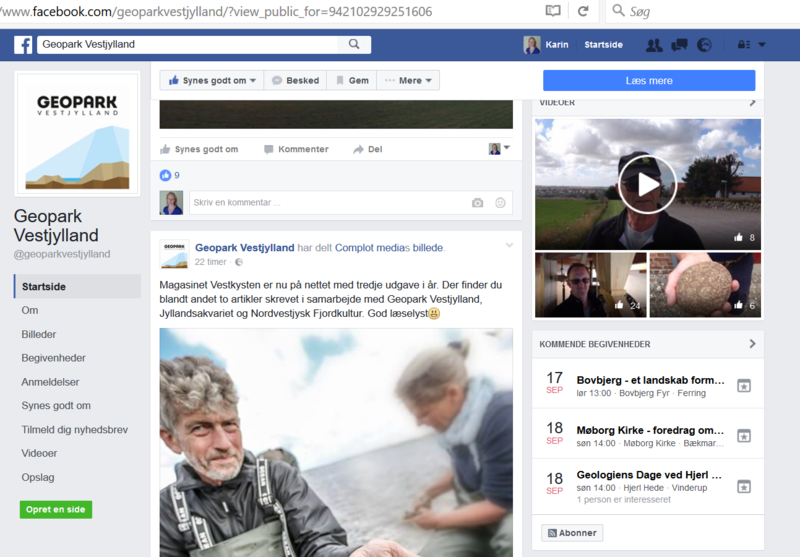Screen dimensions: 800x557
Task: Open emoji picker in comment box
Action: coord(501,203)
